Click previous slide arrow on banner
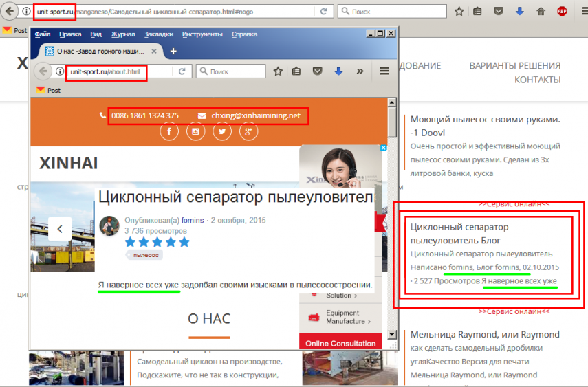 click(x=60, y=229)
